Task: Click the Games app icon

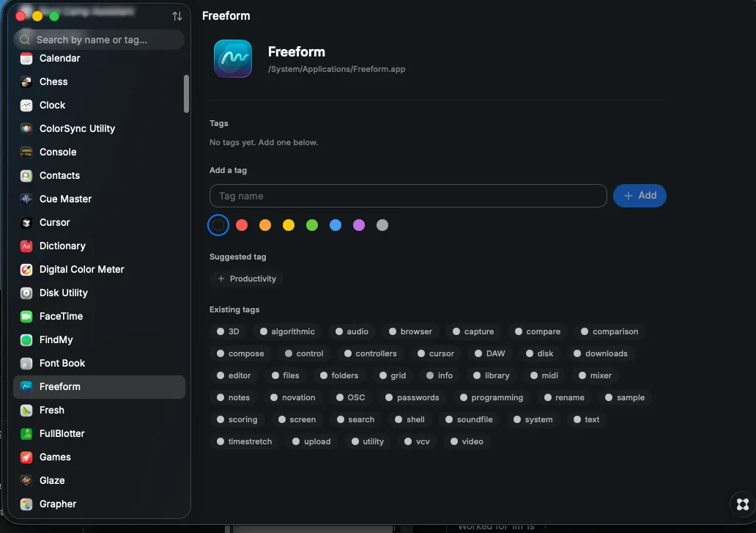Action: pos(26,457)
